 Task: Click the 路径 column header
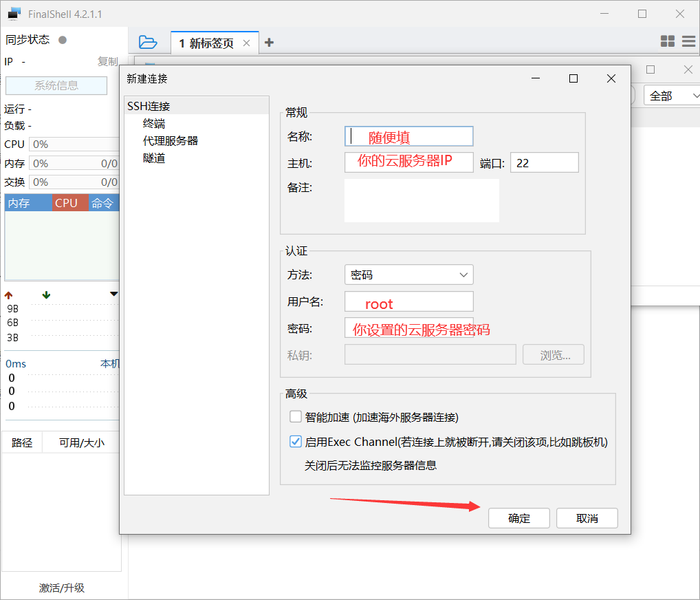22,442
